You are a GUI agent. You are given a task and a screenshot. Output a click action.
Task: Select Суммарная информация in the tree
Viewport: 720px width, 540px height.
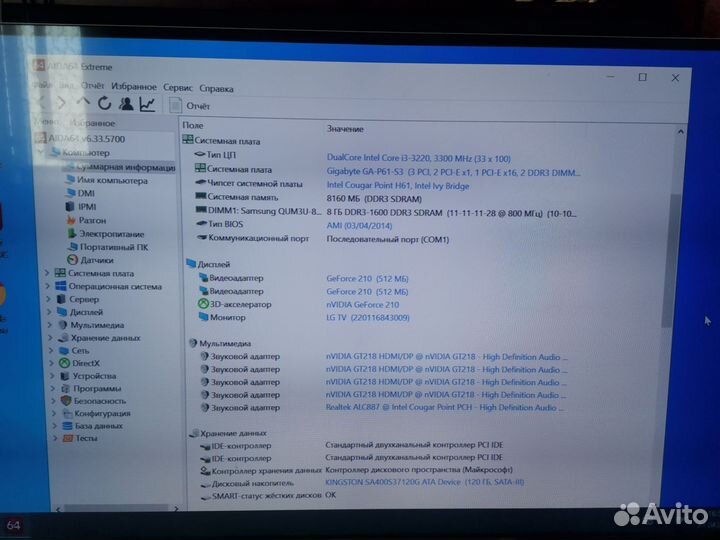[x=120, y=167]
